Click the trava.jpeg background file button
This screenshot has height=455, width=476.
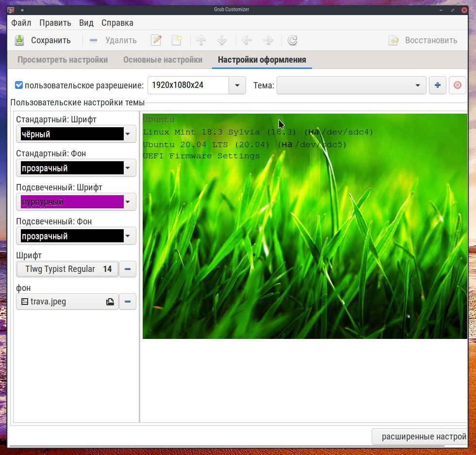67,302
